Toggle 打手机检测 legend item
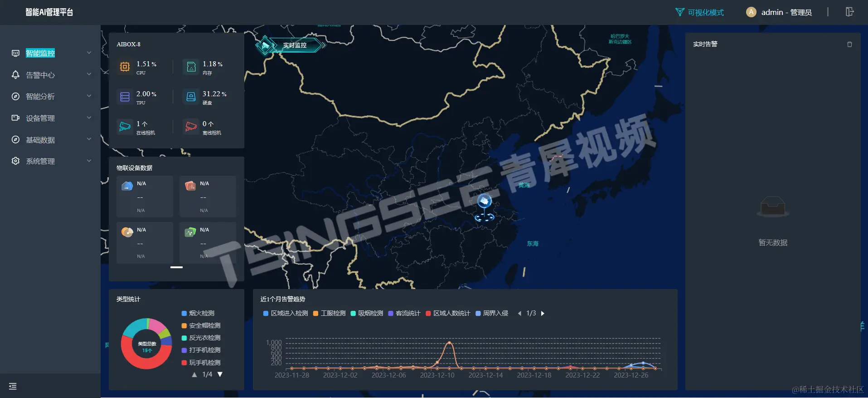This screenshot has width=868, height=398. click(201, 350)
